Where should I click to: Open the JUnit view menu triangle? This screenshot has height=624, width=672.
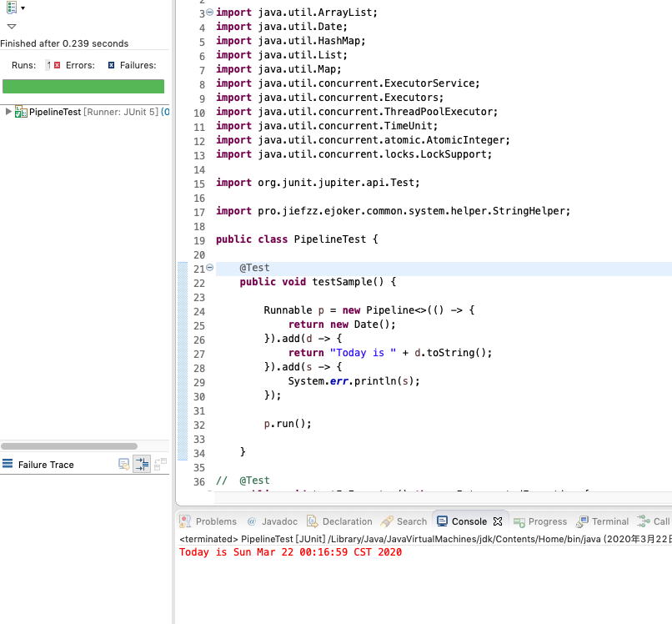tap(12, 27)
